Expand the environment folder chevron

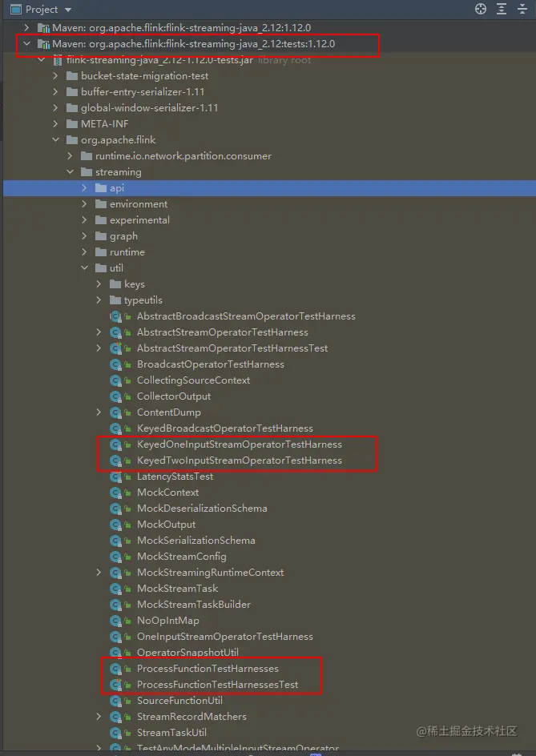[x=84, y=204]
